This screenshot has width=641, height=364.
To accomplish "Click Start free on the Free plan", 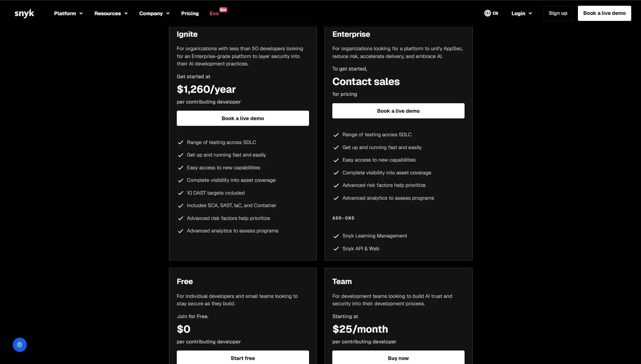I will [x=243, y=358].
